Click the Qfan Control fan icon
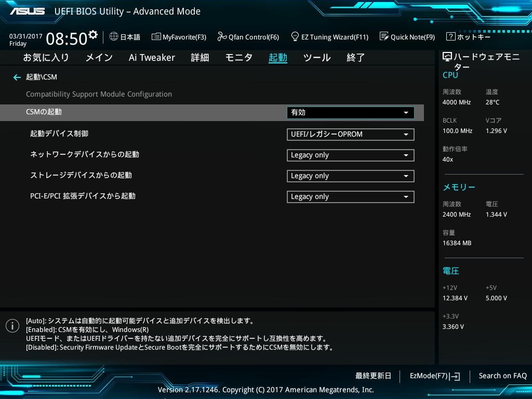The width and height of the screenshot is (532, 399). pyautogui.click(x=222, y=36)
